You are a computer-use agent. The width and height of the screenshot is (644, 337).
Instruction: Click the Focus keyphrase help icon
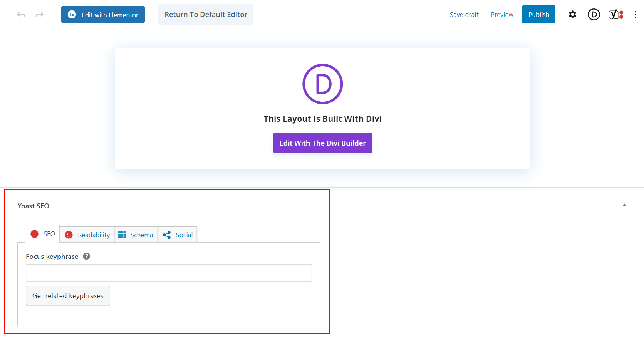pos(87,256)
